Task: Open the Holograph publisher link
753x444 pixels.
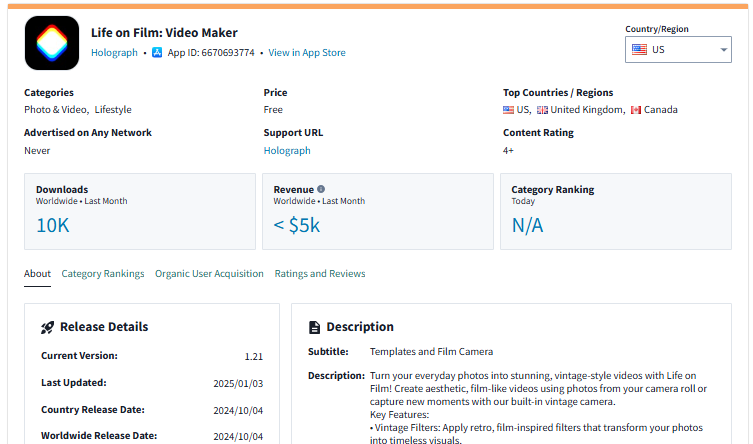Action: click(114, 53)
